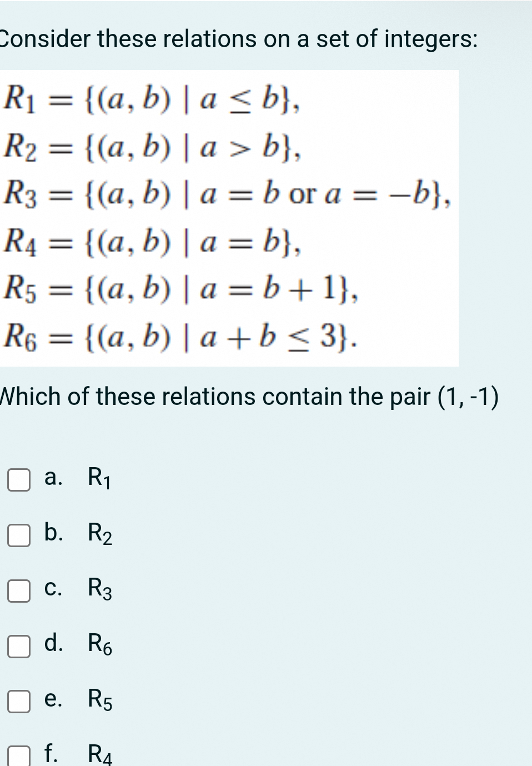Click the heading about relations on integers
Screen dimensions: 532x766
point(238,38)
